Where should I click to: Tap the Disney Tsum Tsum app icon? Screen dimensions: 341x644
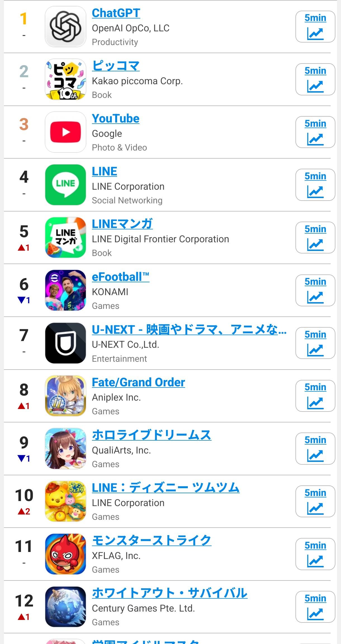click(x=65, y=501)
